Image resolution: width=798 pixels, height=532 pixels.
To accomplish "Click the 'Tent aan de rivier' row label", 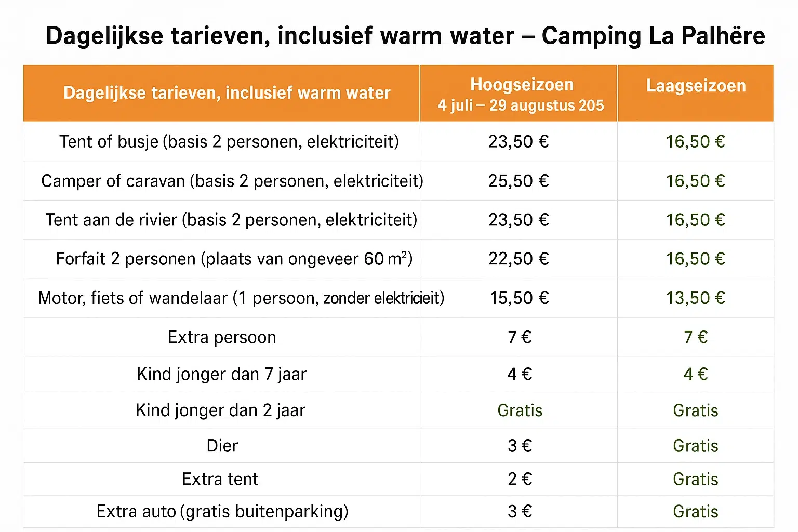I will (x=231, y=220).
